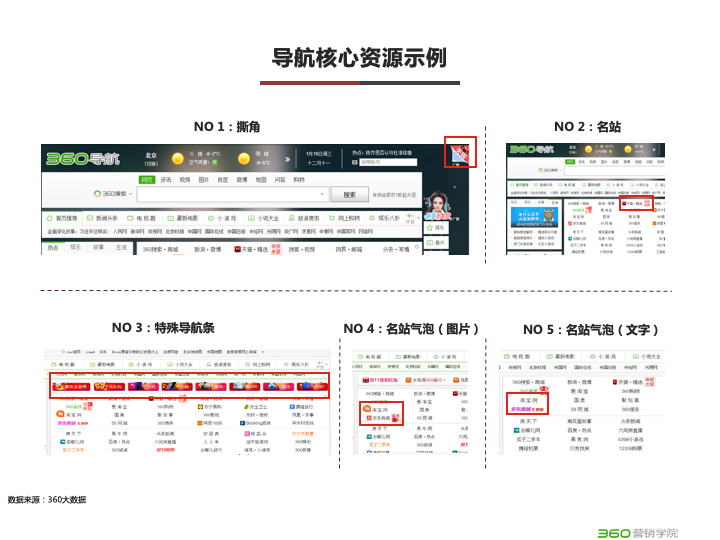Click 人民网 in NO 1 news row
The height and width of the screenshot is (540, 720).
pyautogui.click(x=120, y=231)
